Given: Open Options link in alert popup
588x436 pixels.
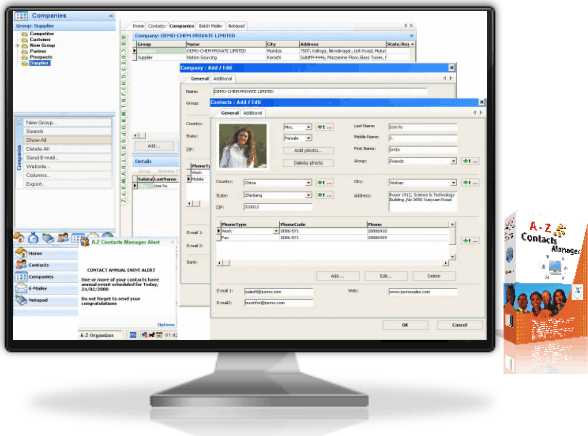Looking at the screenshot, I should (x=166, y=325).
